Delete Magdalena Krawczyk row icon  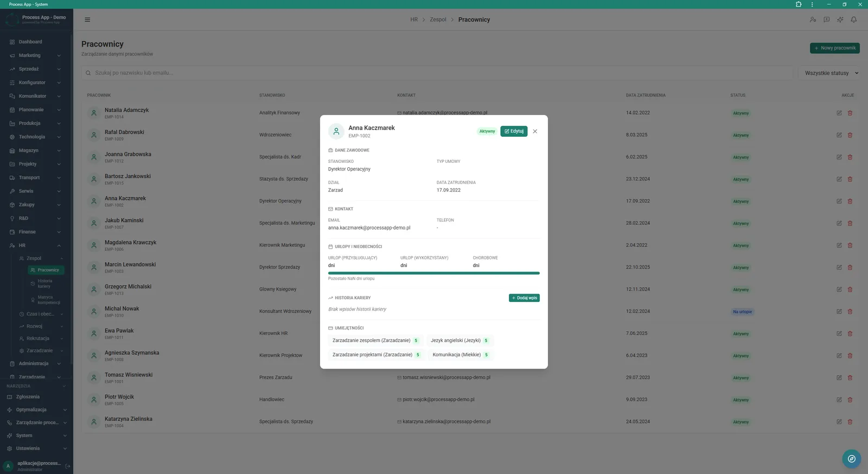coord(850,245)
